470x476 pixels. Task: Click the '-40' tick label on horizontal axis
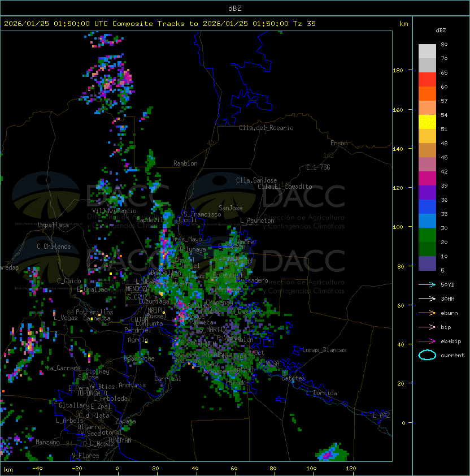(37, 469)
